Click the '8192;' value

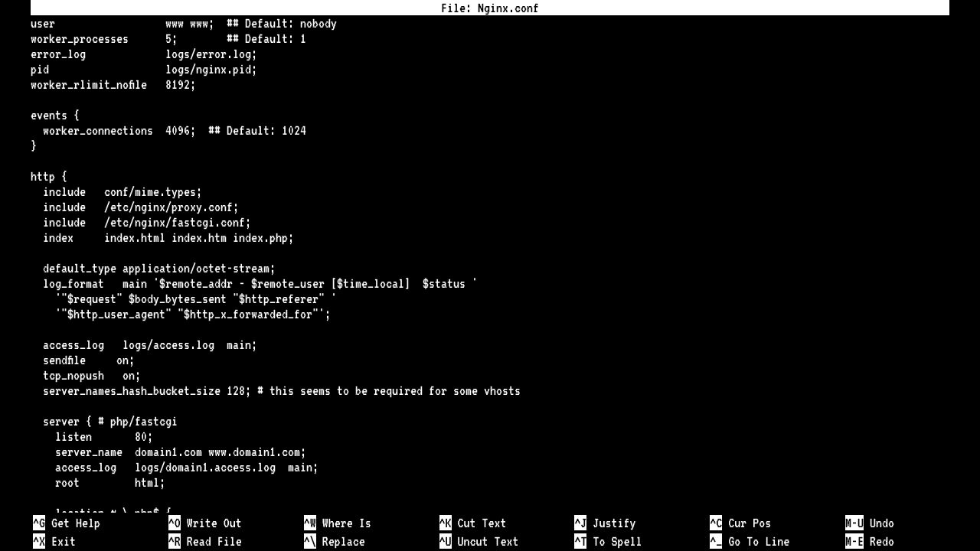pos(181,85)
